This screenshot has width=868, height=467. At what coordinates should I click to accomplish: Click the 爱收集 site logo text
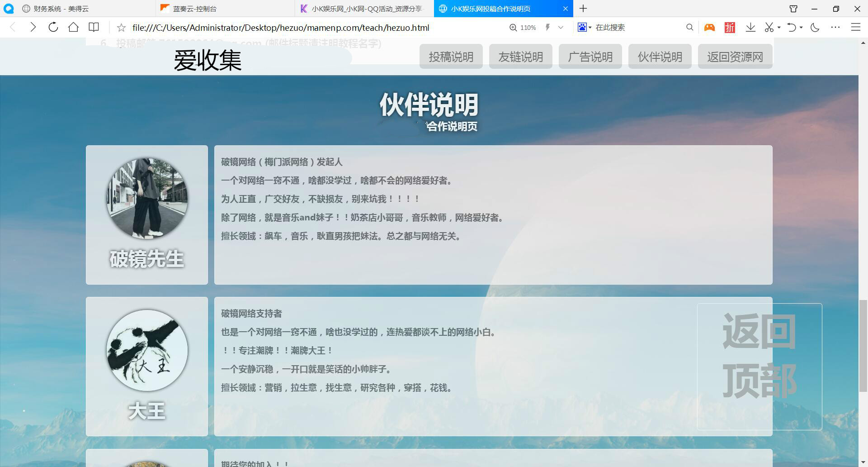click(x=208, y=60)
